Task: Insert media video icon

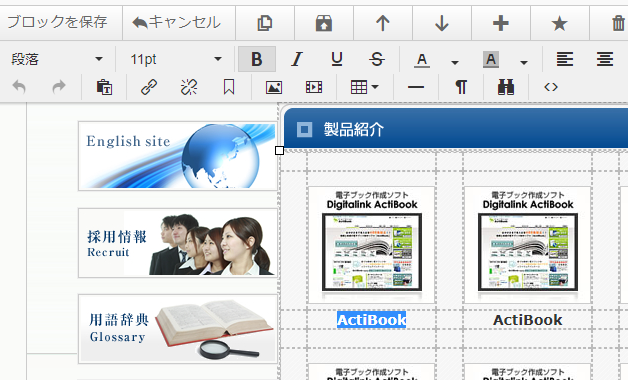Action: (x=314, y=87)
